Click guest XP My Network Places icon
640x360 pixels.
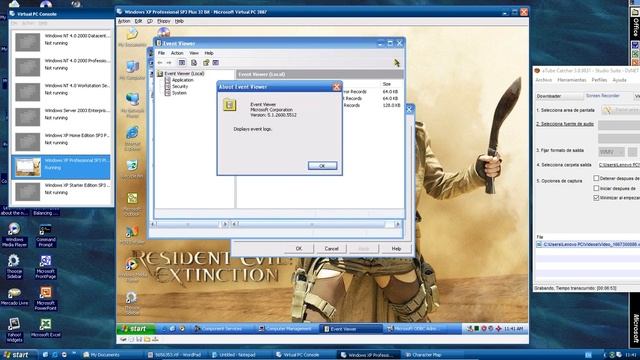click(133, 105)
